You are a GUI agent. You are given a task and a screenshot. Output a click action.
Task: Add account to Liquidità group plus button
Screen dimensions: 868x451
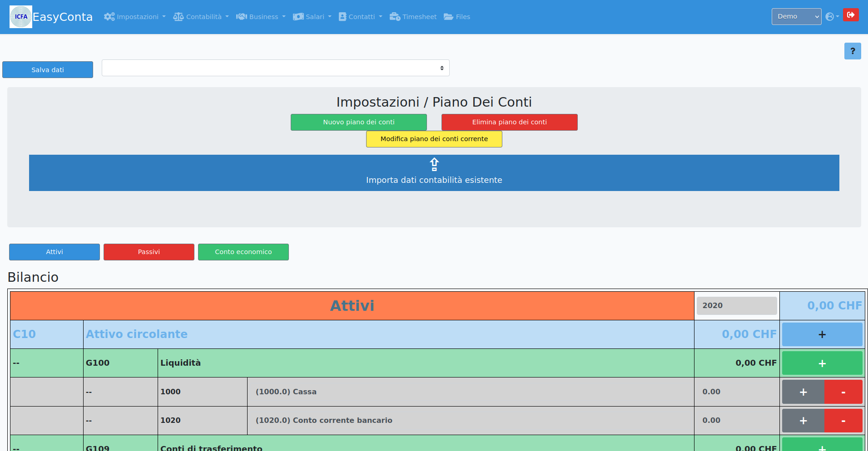[x=822, y=363]
